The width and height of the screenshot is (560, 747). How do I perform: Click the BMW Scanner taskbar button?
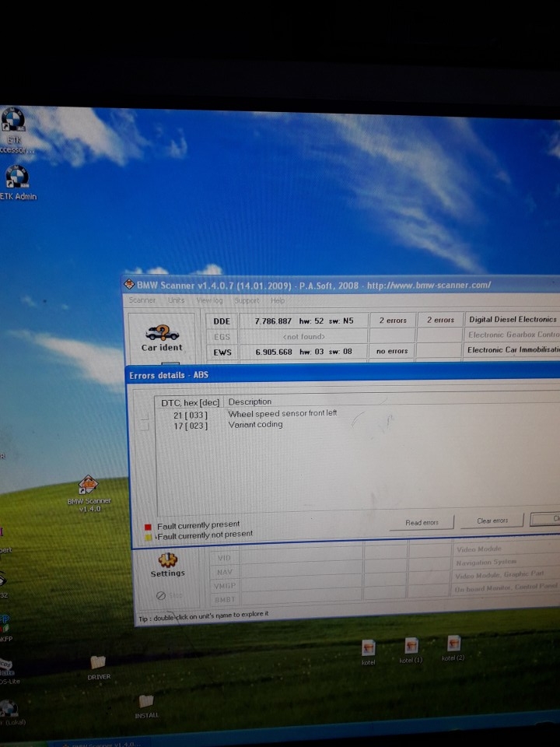pos(103,744)
